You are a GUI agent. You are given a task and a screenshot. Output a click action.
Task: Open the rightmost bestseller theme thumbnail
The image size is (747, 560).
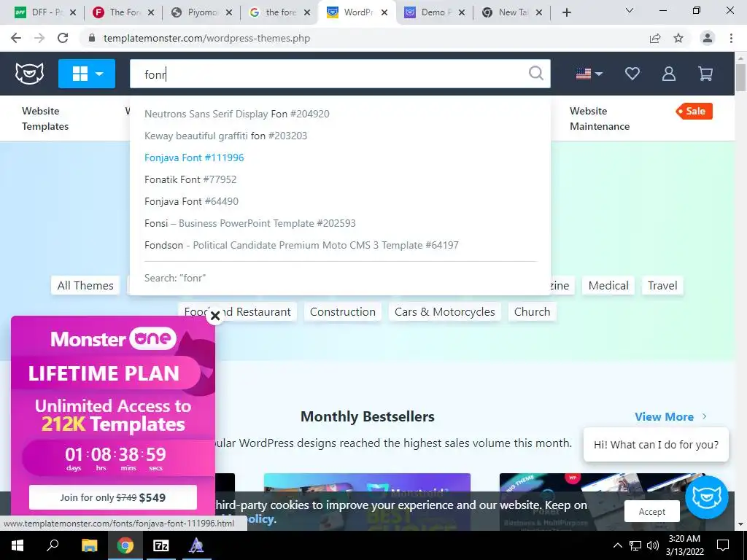coord(602,502)
